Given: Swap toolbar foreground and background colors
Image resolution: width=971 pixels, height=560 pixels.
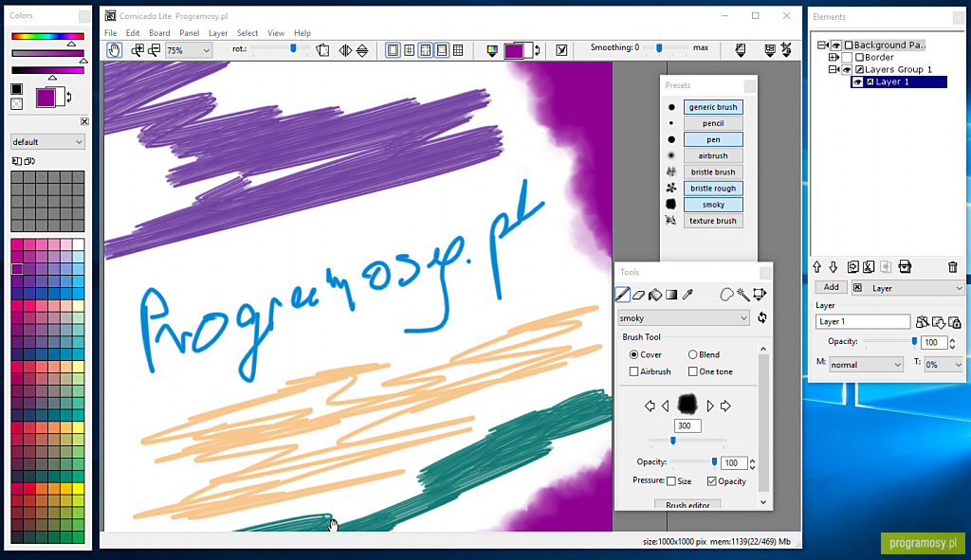Looking at the screenshot, I should 537,51.
